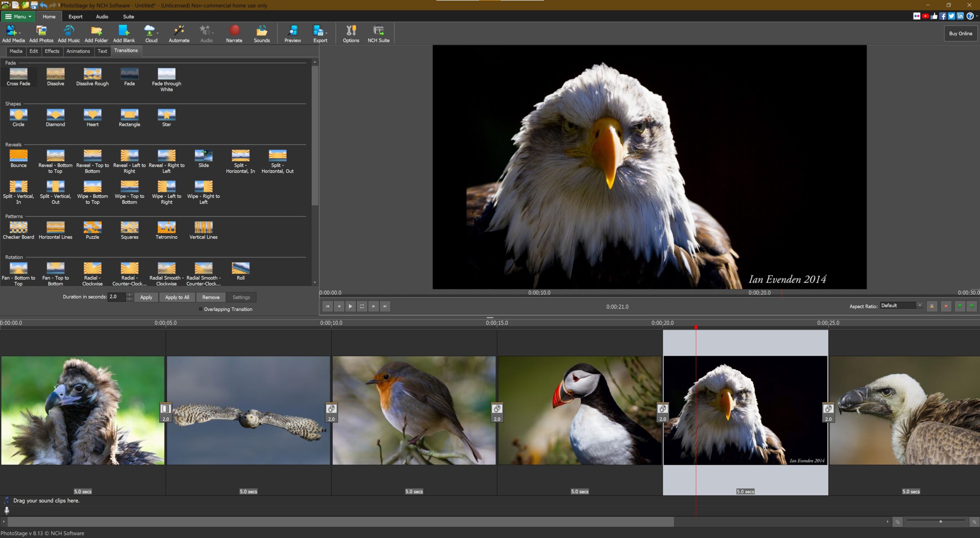The width and height of the screenshot is (980, 538).
Task: Toggle the Overlapping Transition checkbox
Action: click(x=200, y=309)
